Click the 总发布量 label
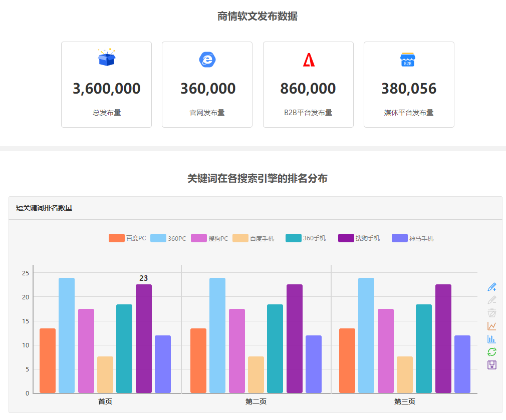 click(107, 113)
